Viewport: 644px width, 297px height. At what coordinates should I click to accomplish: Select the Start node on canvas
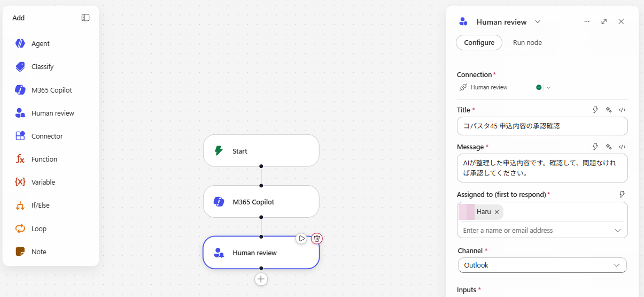click(x=261, y=151)
